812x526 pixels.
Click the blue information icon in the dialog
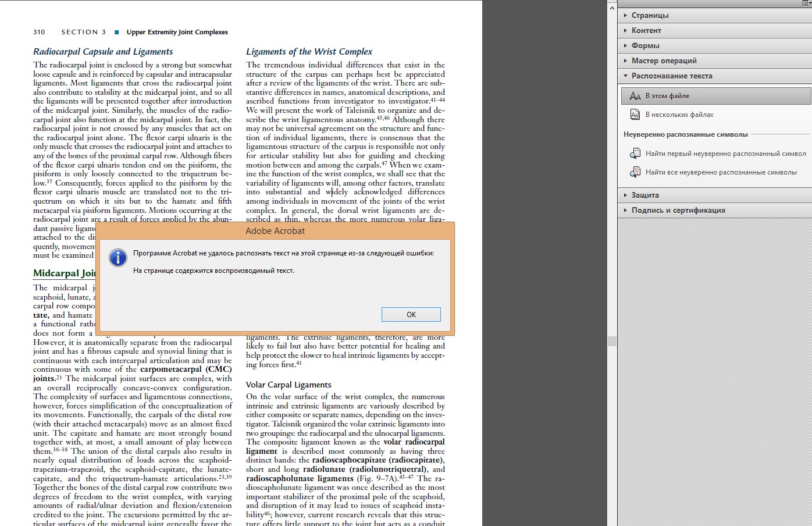click(118, 257)
